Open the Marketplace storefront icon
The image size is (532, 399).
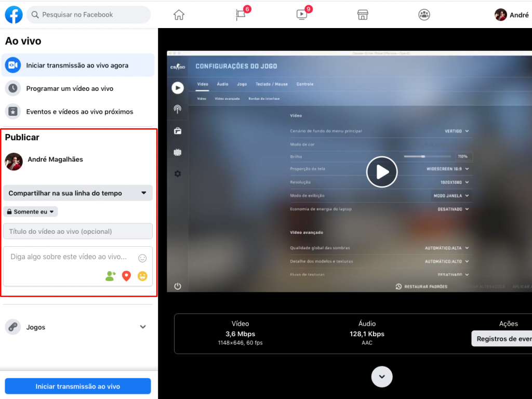click(x=363, y=15)
